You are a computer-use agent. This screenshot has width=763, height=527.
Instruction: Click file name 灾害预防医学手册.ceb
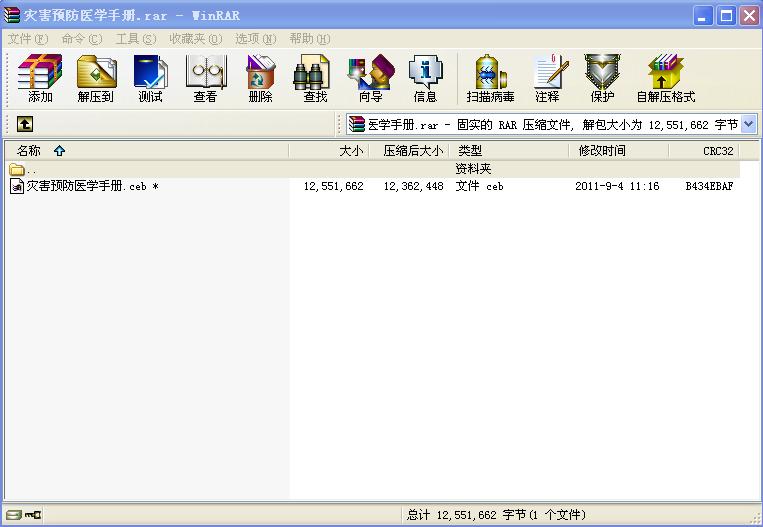click(x=87, y=186)
